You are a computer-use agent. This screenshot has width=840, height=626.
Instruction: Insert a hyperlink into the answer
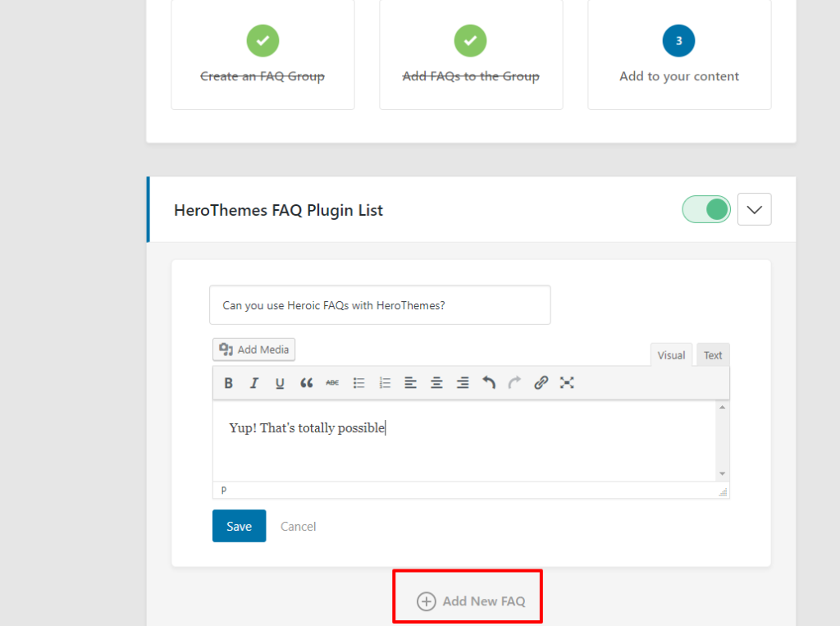541,382
